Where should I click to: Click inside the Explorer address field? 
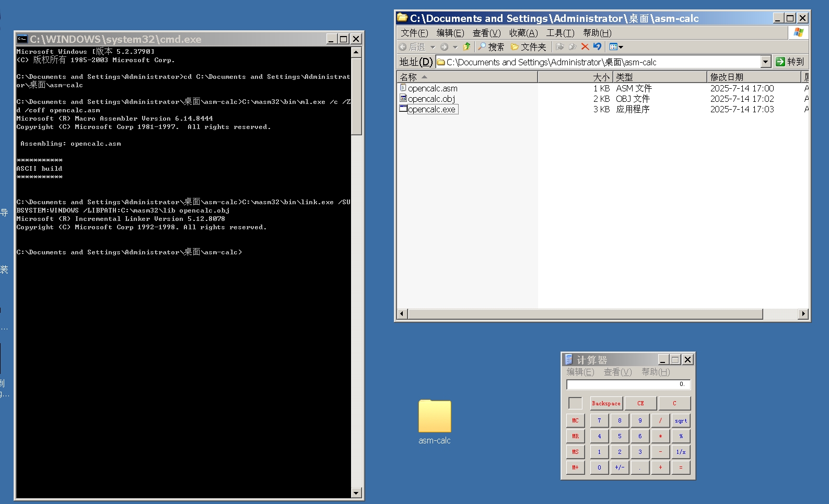tap(598, 62)
